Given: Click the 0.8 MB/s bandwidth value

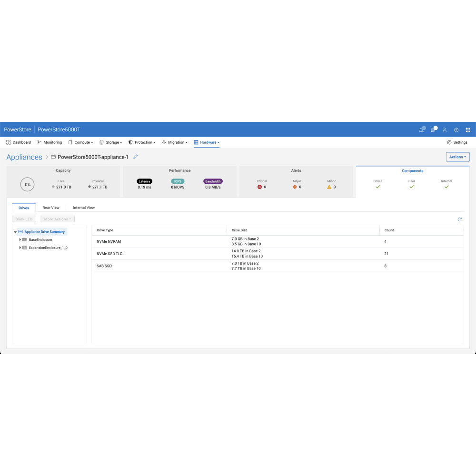Looking at the screenshot, I should tap(213, 187).
